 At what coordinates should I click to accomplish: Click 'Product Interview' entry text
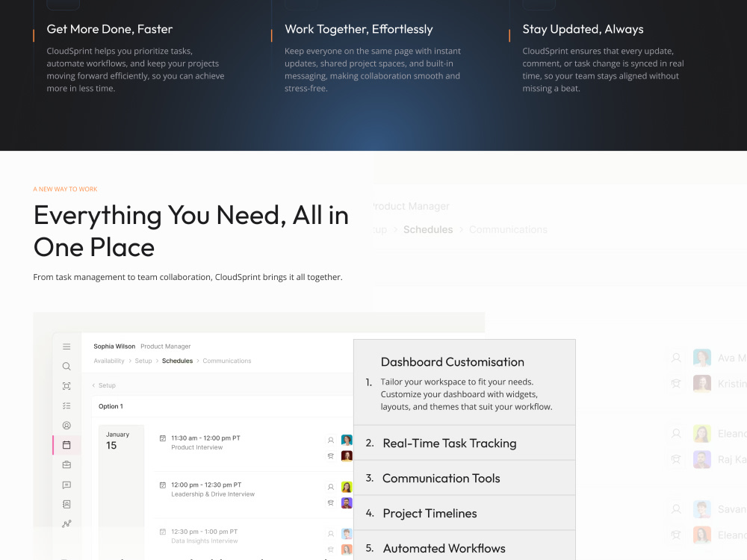(x=196, y=447)
